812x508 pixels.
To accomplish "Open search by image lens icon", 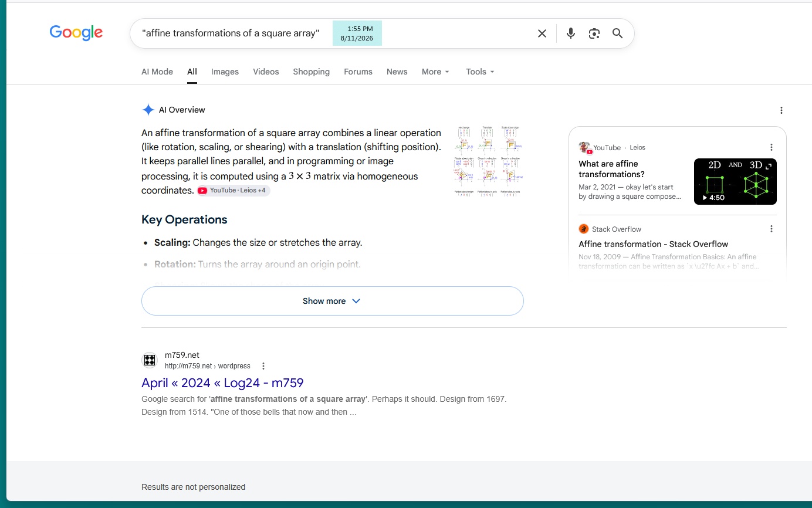I will 594,33.
